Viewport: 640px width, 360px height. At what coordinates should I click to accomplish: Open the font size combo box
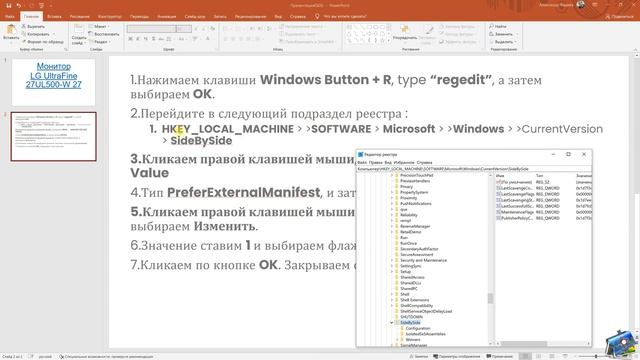[x=184, y=29]
